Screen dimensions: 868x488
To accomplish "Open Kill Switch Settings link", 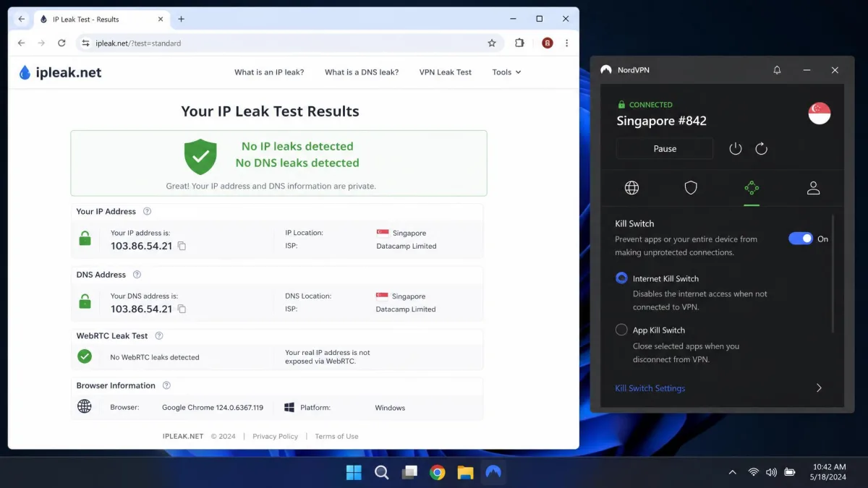I will pyautogui.click(x=650, y=388).
